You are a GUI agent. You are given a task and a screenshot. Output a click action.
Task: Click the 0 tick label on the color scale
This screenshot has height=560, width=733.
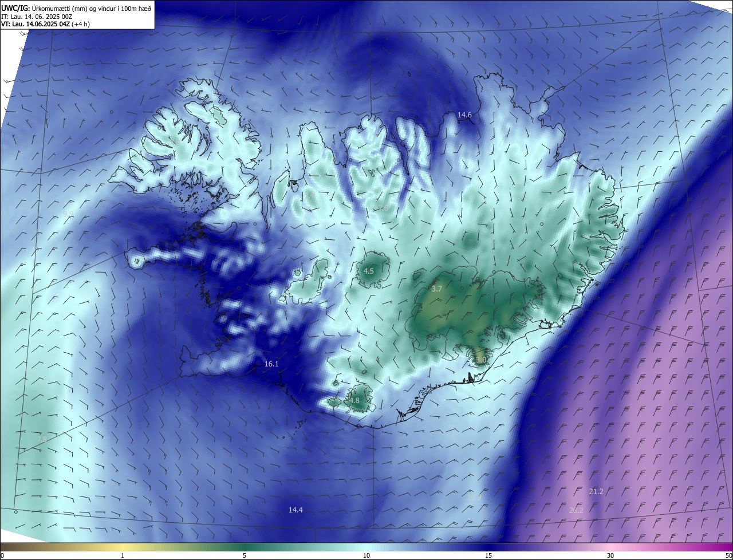pyautogui.click(x=2, y=555)
